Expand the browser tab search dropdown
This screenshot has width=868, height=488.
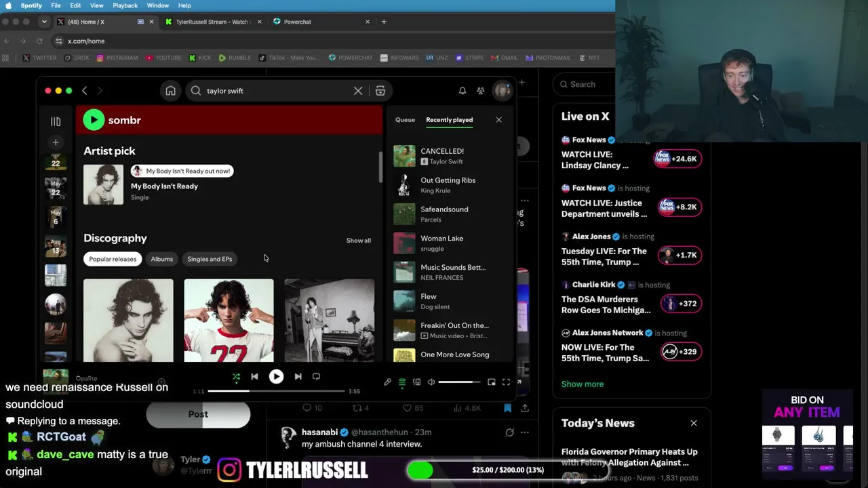tap(44, 22)
